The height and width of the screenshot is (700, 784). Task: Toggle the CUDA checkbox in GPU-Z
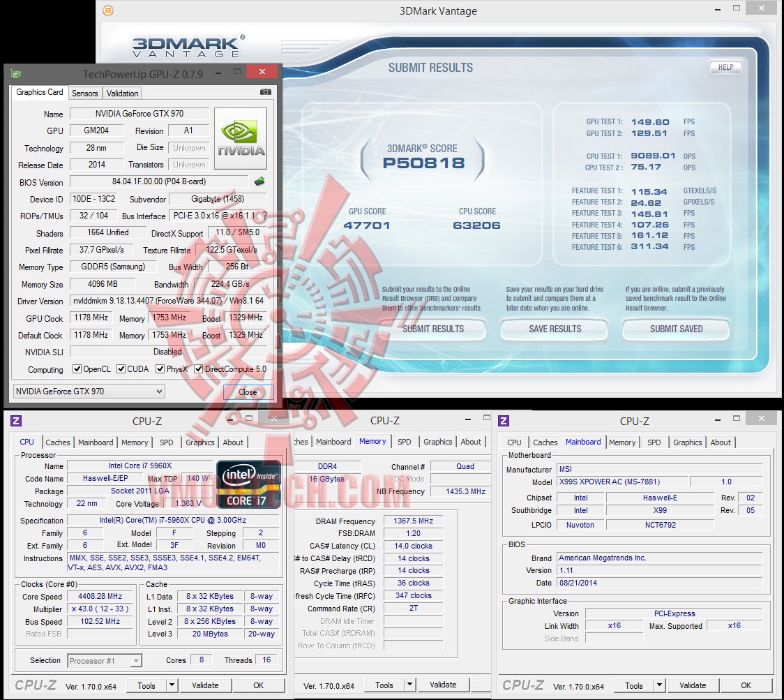(121, 368)
